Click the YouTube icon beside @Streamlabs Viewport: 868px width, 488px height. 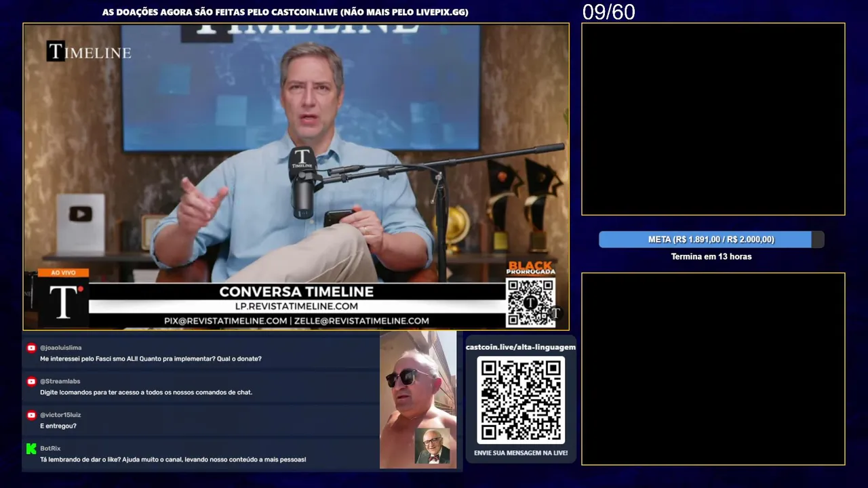tap(31, 382)
